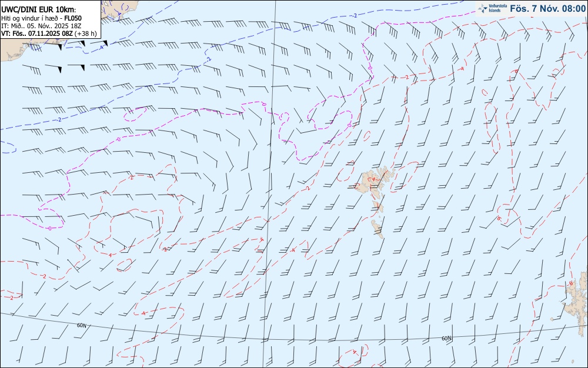The height and width of the screenshot is (368, 588).
Task: Click the 'UWC/DINI EUR 10km' title
Action: pos(39,10)
